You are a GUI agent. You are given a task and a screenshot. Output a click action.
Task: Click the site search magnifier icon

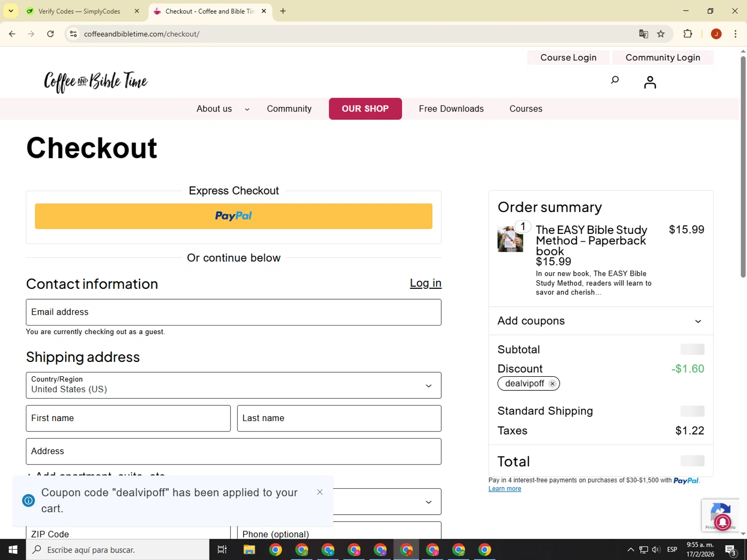click(x=615, y=80)
